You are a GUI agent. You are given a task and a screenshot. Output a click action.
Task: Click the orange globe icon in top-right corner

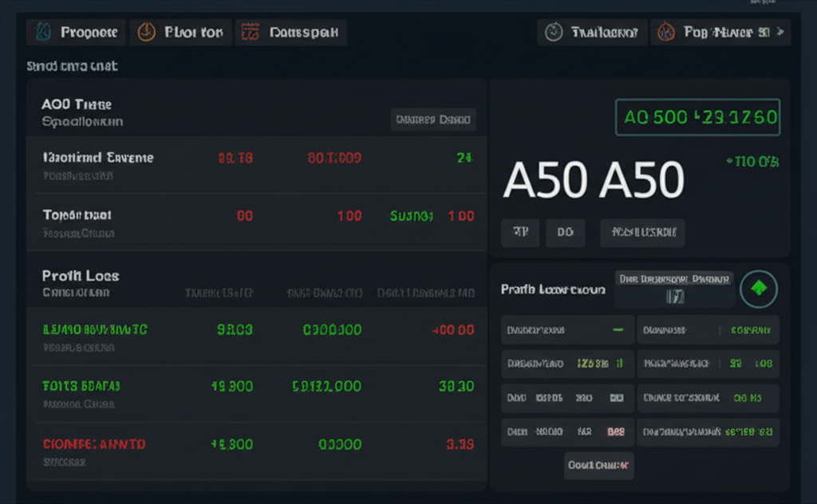coord(665,33)
